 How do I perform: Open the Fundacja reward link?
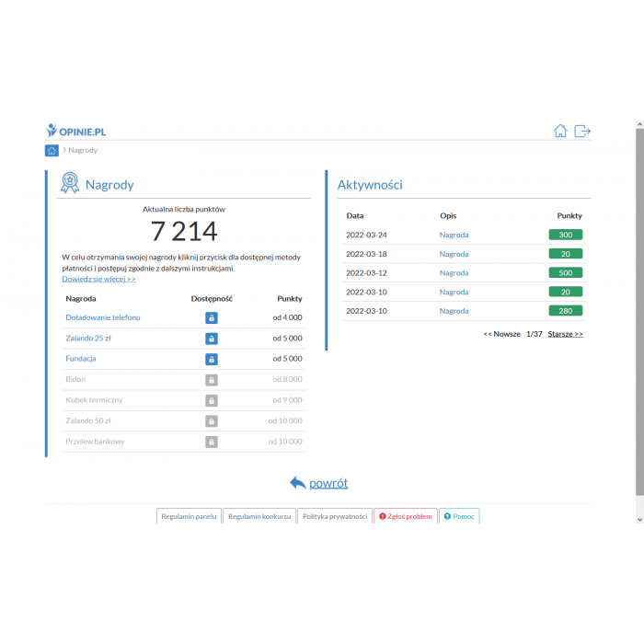coord(81,359)
